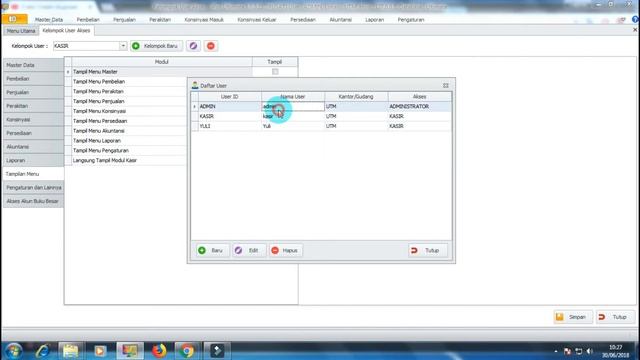The height and width of the screenshot is (360, 640).
Task: Select Persediaan in the side panel
Action: click(x=33, y=133)
